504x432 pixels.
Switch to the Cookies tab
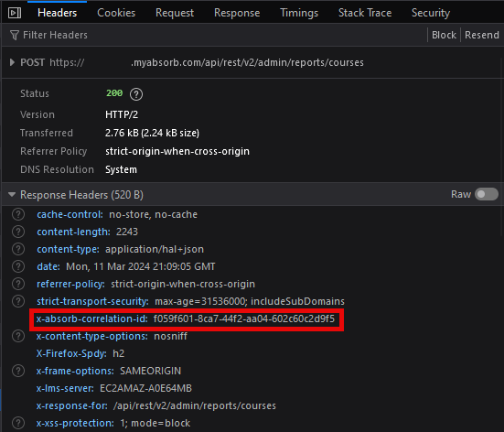tap(116, 13)
